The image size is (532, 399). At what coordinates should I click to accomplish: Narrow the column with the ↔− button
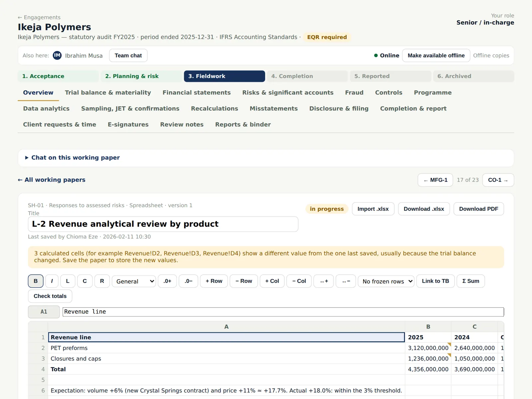coord(346,281)
